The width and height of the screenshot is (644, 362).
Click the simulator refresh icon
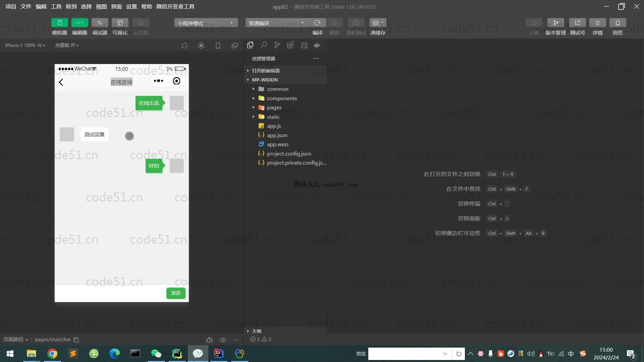pos(184,46)
